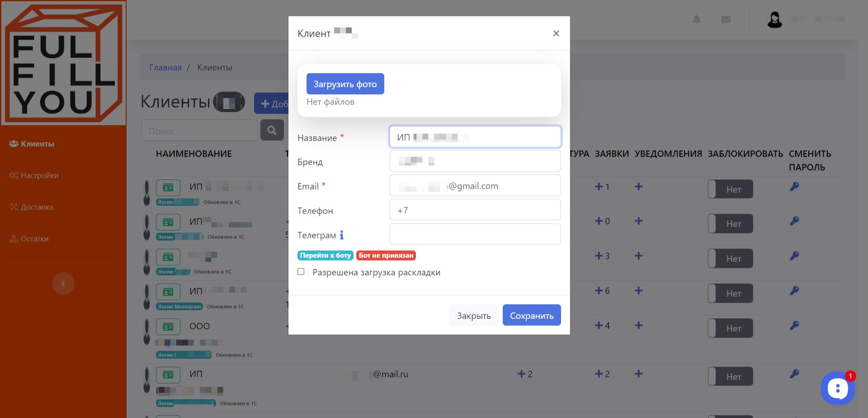Image resolution: width=868 pixels, height=418 pixels.
Task: Toggle the Нет block switch for ООО client
Action: click(x=730, y=328)
